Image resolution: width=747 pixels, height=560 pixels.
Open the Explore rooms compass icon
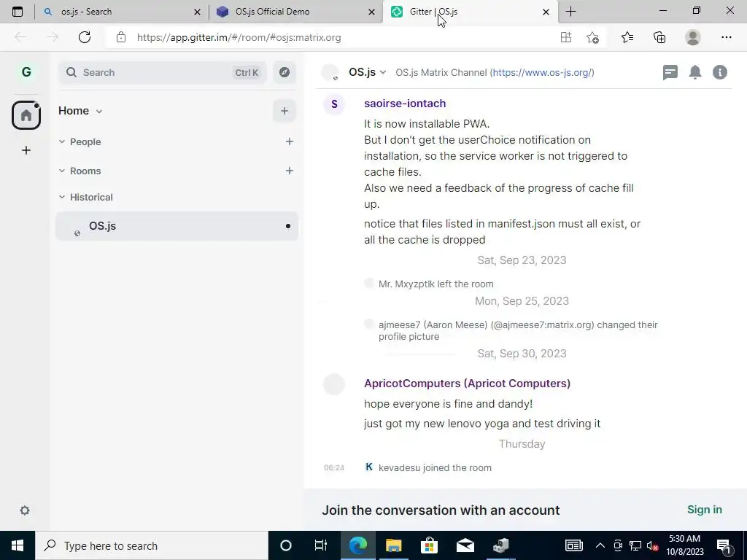pyautogui.click(x=285, y=72)
